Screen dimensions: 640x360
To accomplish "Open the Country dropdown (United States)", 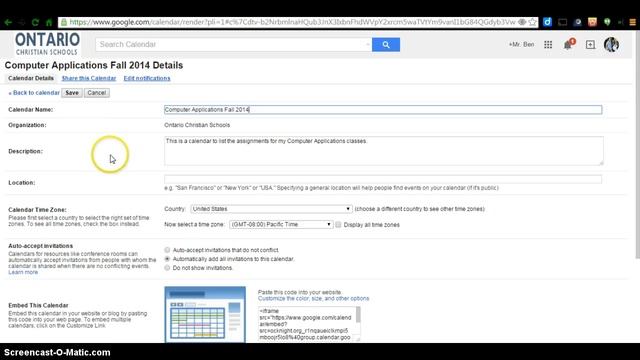I will [x=271, y=209].
